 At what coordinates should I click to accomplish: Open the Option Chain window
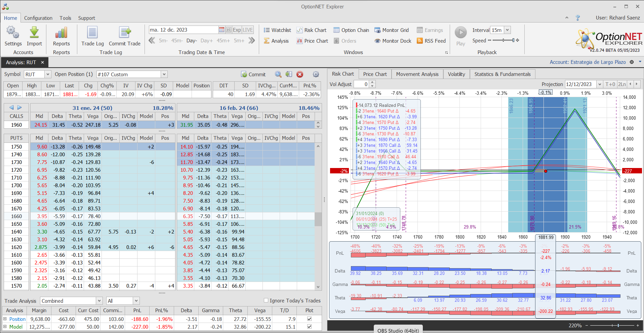(351, 30)
